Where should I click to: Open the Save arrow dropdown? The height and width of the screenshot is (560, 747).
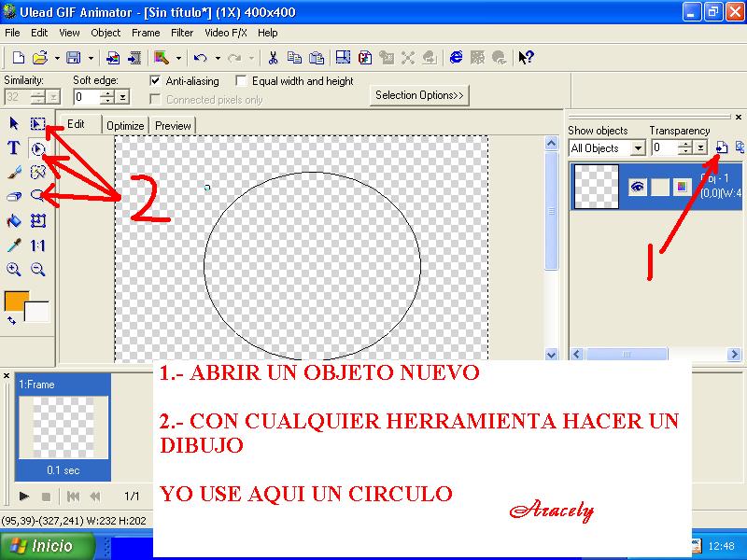click(x=91, y=58)
